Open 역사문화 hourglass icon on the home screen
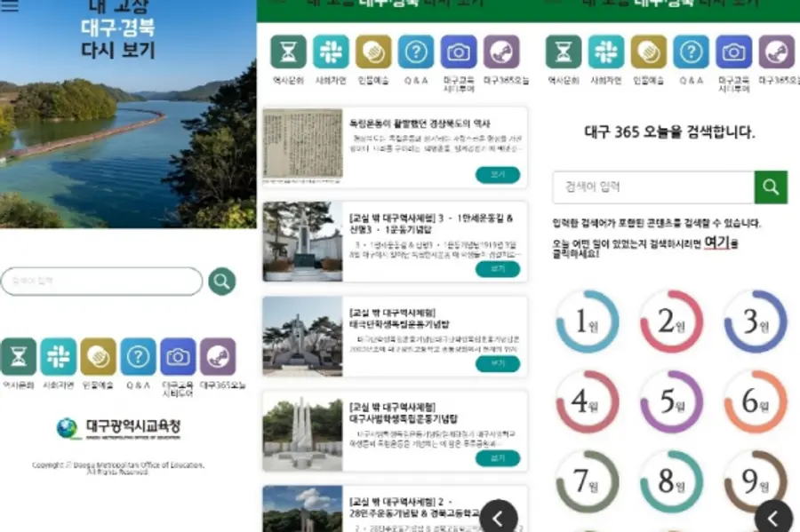This screenshot has width=800, height=532. [19, 356]
